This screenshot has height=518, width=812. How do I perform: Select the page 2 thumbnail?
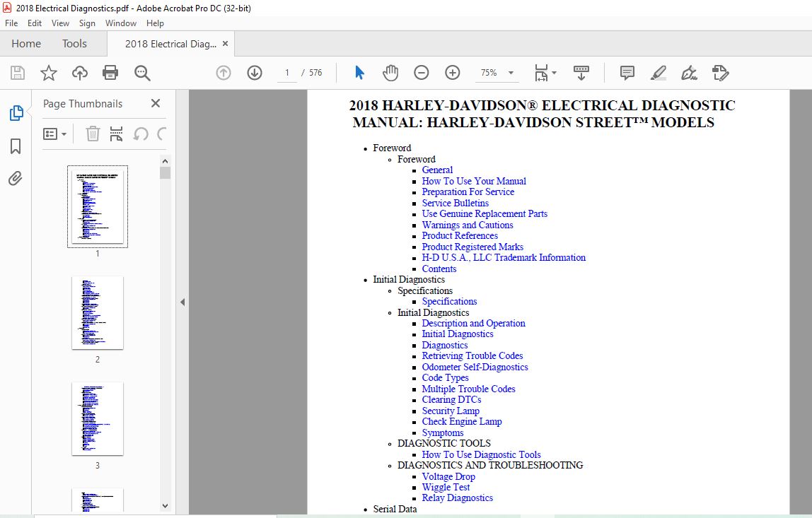pos(98,312)
